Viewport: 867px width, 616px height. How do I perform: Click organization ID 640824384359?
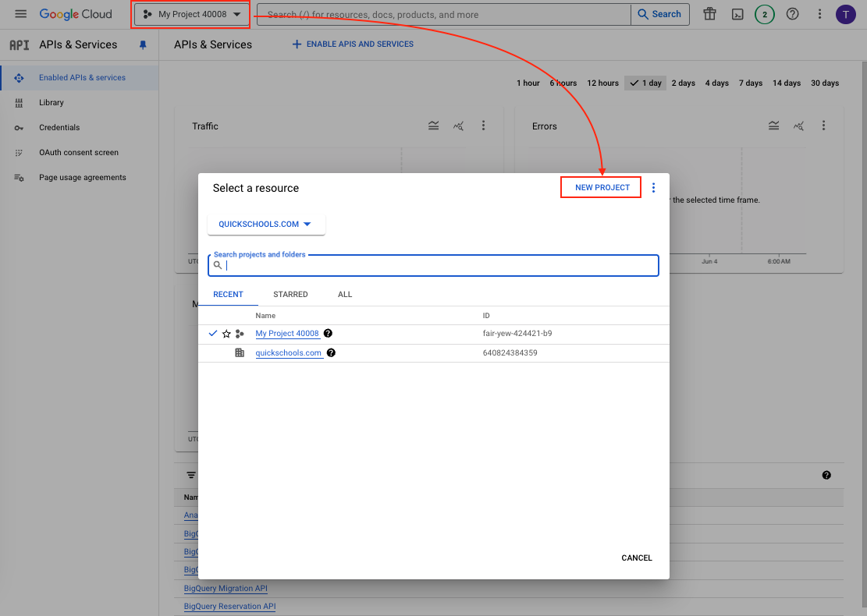click(510, 352)
